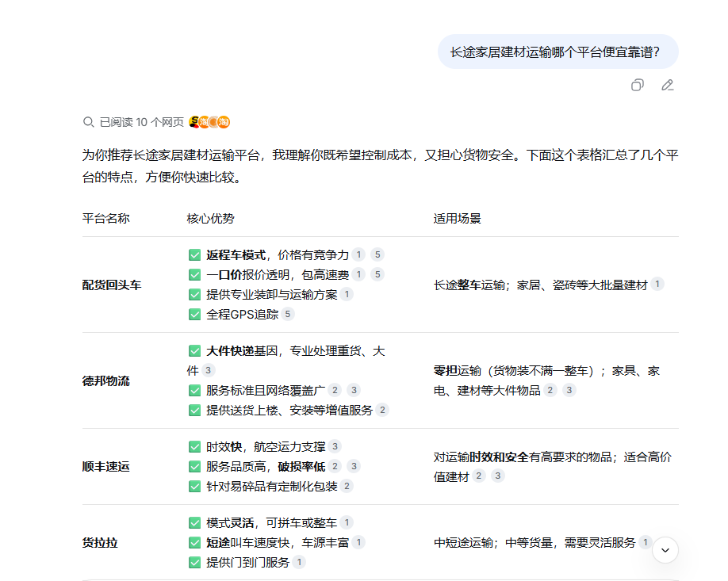Open citation 3 after '专业处理重货、大件'

(x=208, y=370)
